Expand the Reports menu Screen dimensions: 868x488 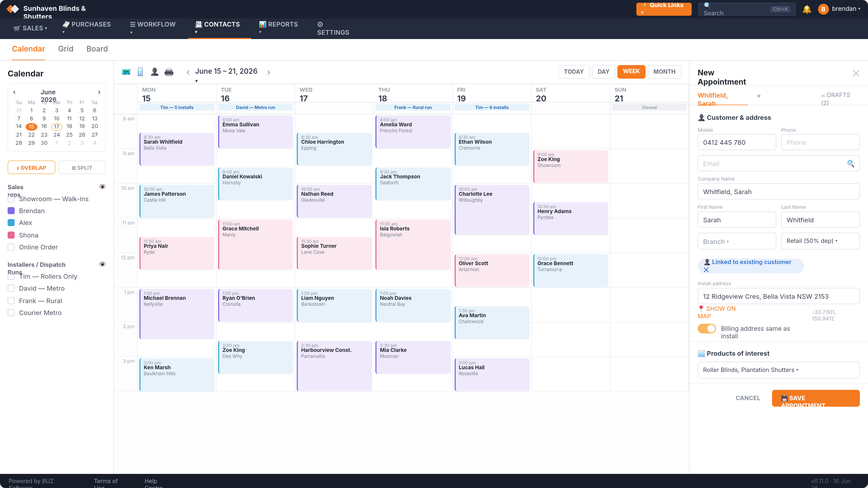point(278,28)
